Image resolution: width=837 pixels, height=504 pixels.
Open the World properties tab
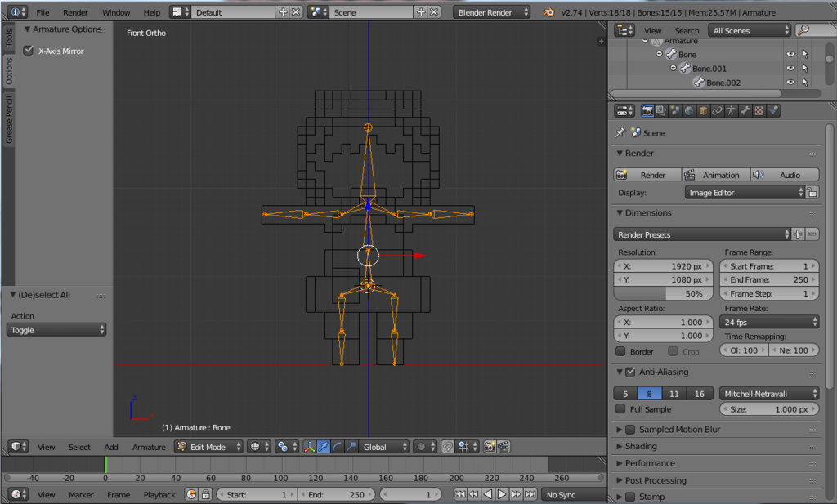[x=689, y=110]
